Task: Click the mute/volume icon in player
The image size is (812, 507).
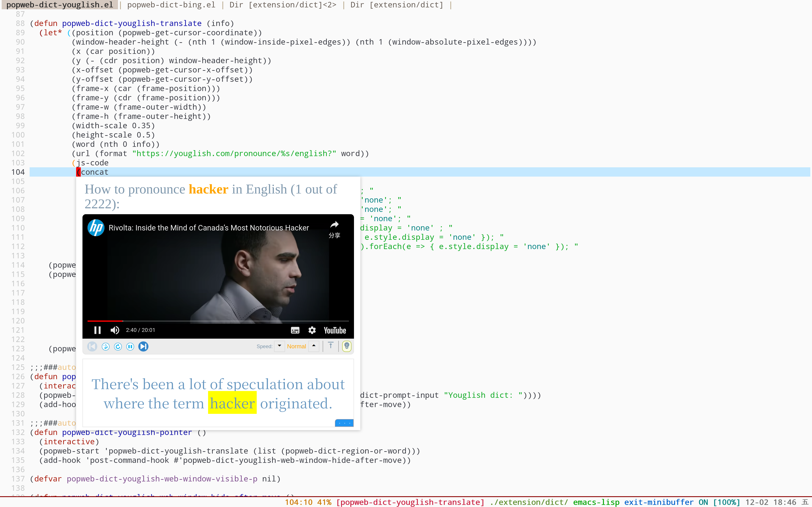Action: pos(115,329)
